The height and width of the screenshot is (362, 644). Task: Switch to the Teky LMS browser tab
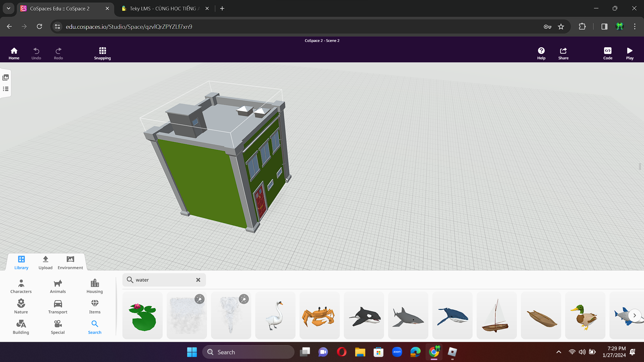(x=164, y=8)
